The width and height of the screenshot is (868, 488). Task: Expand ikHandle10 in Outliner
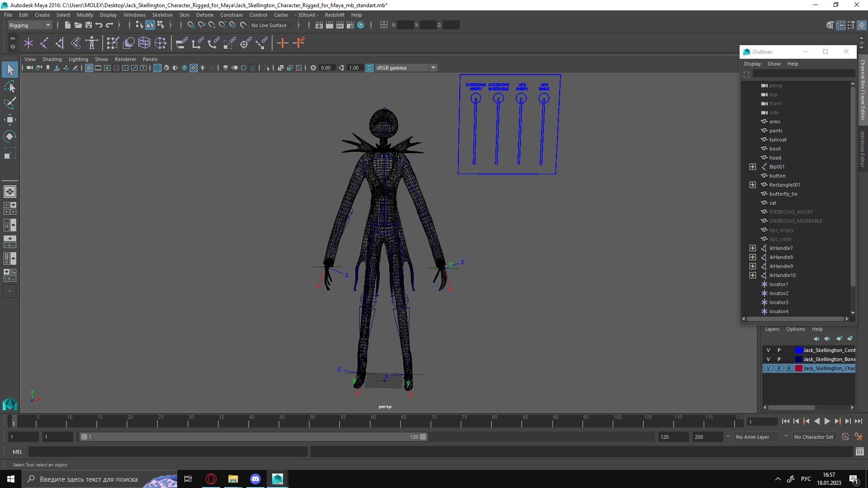coord(752,275)
